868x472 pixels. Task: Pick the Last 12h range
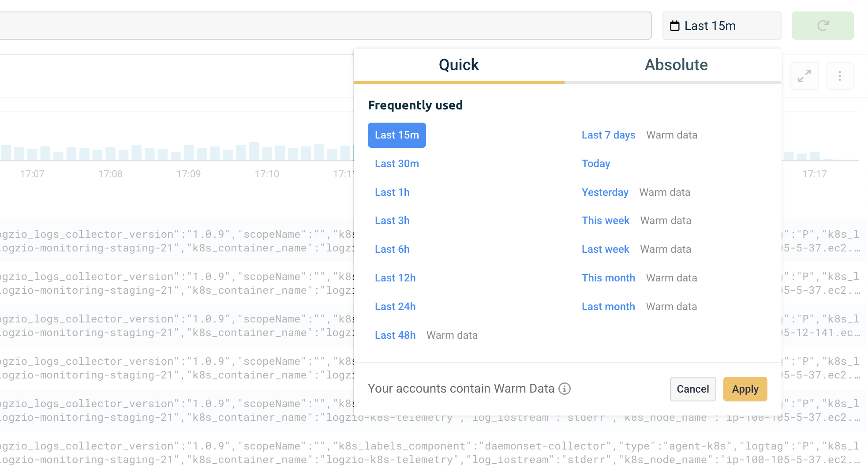[x=395, y=278]
